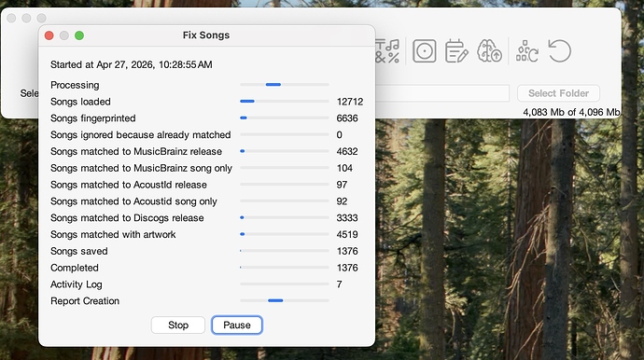Click the Report Creation progress bar
This screenshot has width=644, height=360.
[x=285, y=300]
